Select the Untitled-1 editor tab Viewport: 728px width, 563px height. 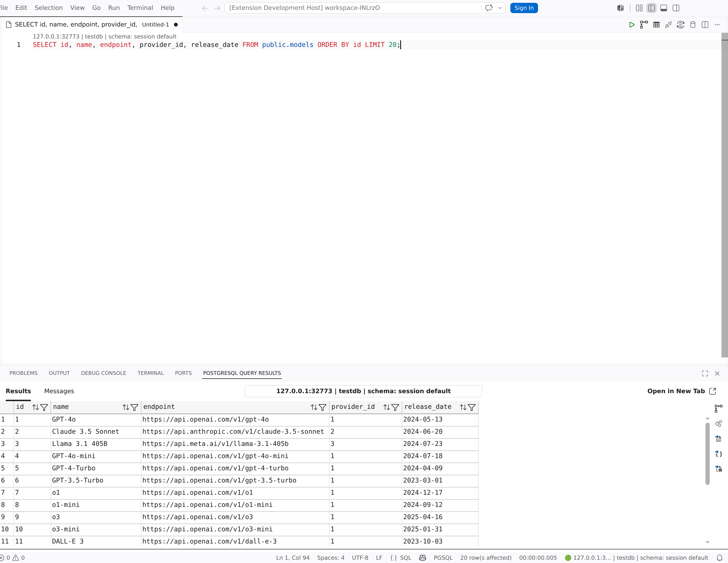click(x=91, y=25)
